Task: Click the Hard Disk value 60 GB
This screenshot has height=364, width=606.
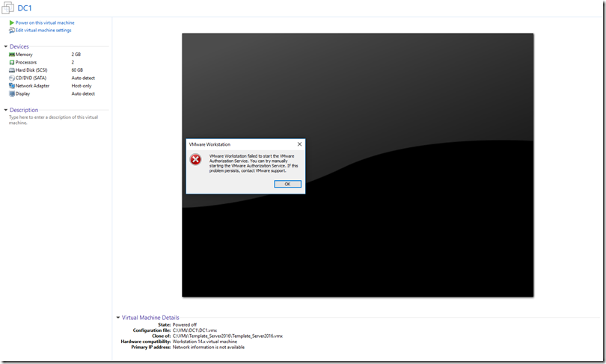Action: [77, 70]
